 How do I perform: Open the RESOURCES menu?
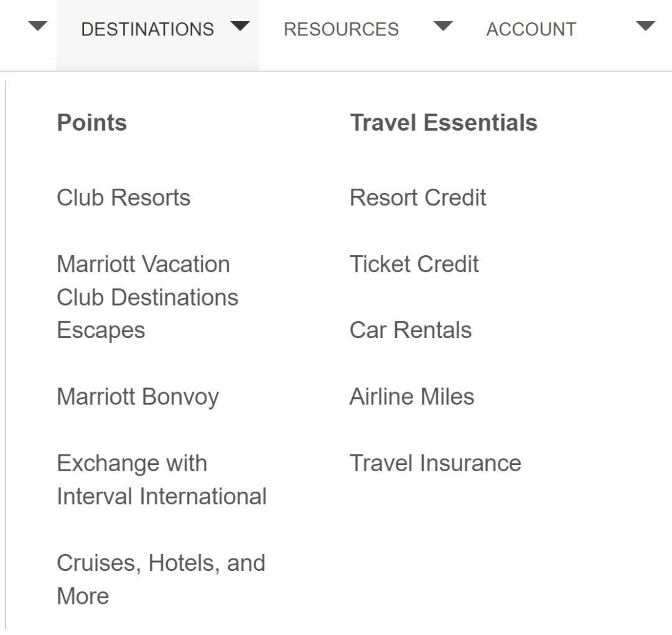(x=341, y=27)
